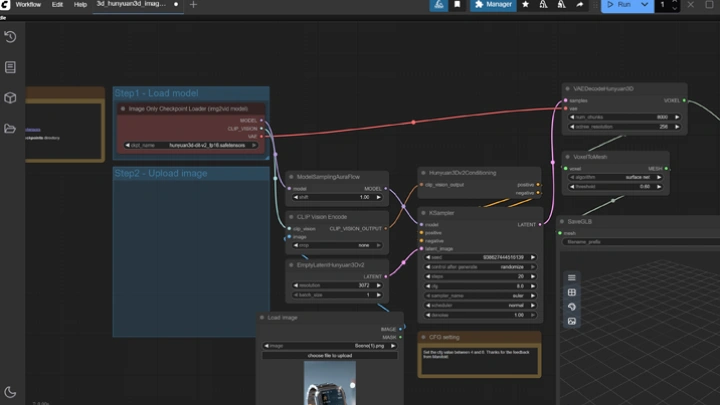Open the Edit menu
Screen dimensions: 720x405
pyautogui.click(x=57, y=5)
